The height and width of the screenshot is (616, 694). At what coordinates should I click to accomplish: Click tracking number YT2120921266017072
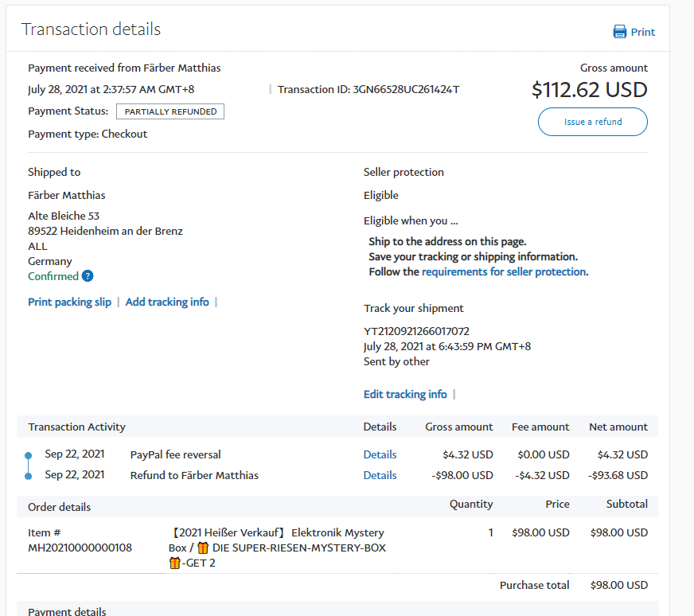click(x=418, y=331)
